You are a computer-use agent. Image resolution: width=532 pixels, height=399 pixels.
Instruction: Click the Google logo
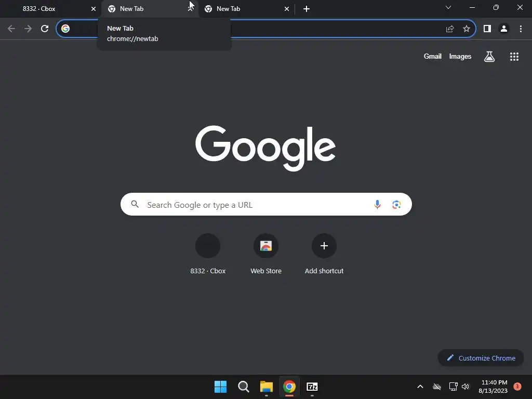(265, 148)
